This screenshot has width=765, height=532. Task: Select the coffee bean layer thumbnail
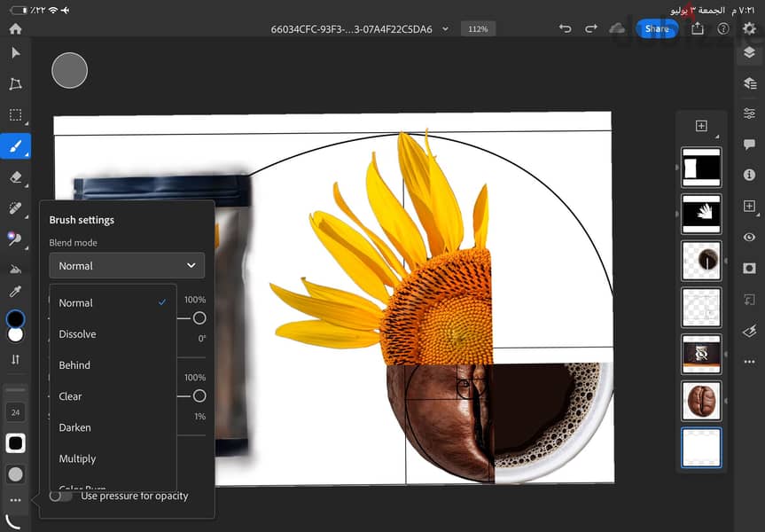(x=701, y=401)
